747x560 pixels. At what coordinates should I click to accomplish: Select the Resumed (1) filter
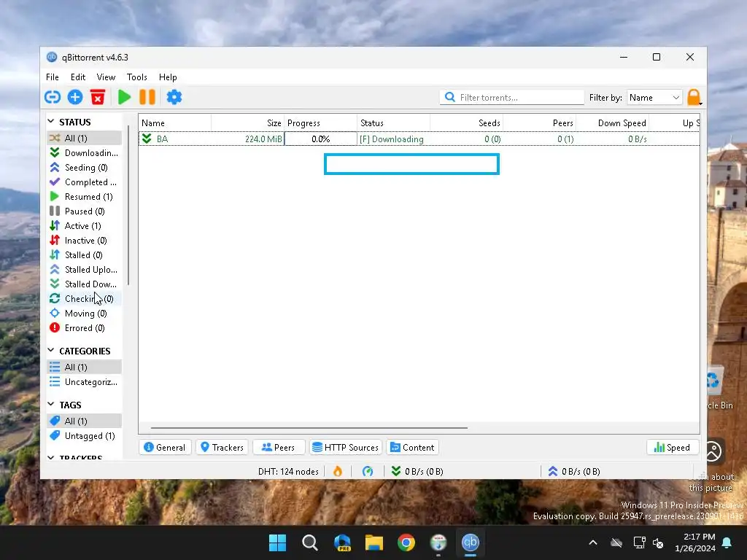[85, 197]
